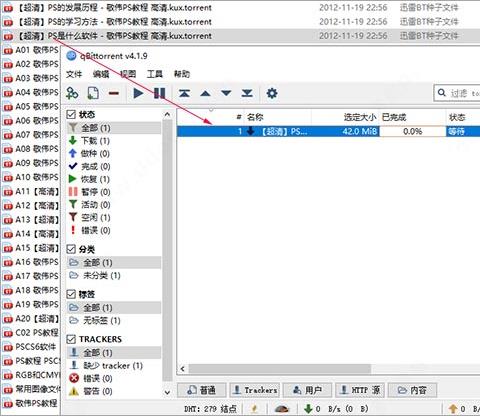The image size is (480, 416).
Task: Open the 编辑 menu
Action: pos(101,74)
